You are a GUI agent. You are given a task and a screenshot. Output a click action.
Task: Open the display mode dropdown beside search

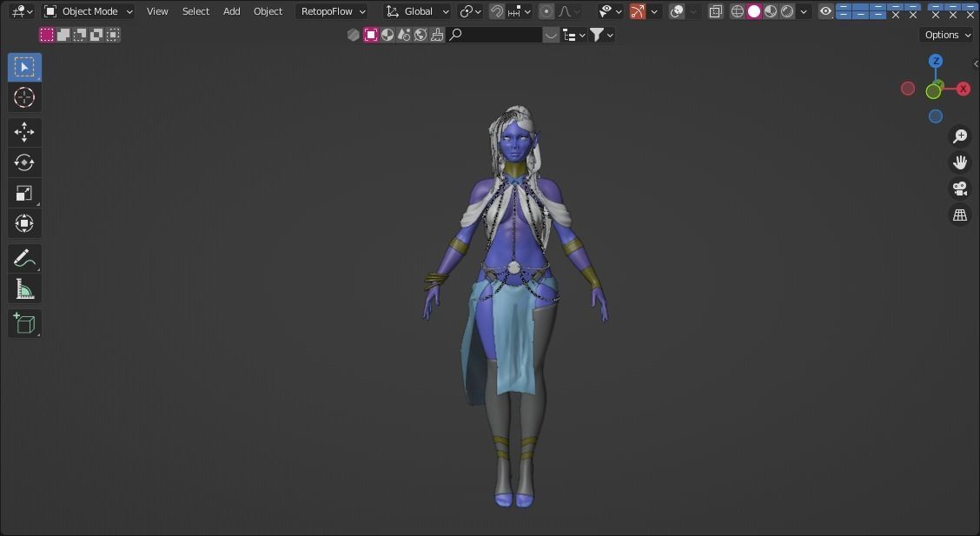(x=573, y=35)
